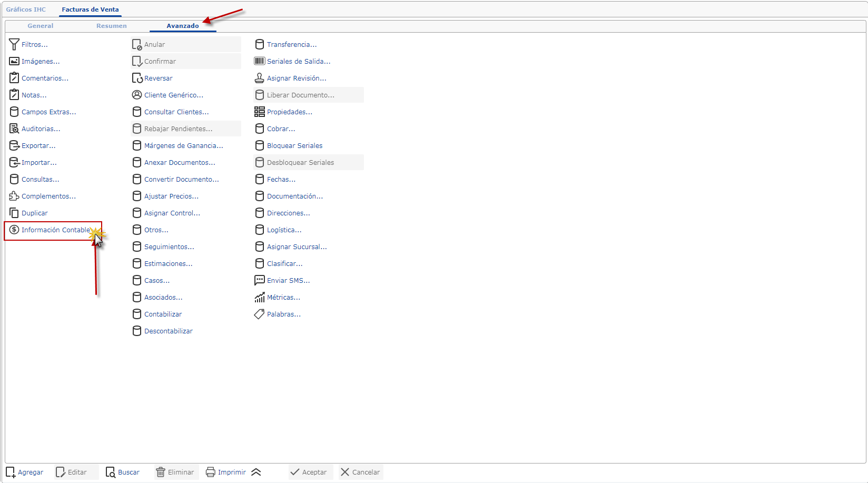Click the Seriales de Salida barcode icon

(260, 62)
